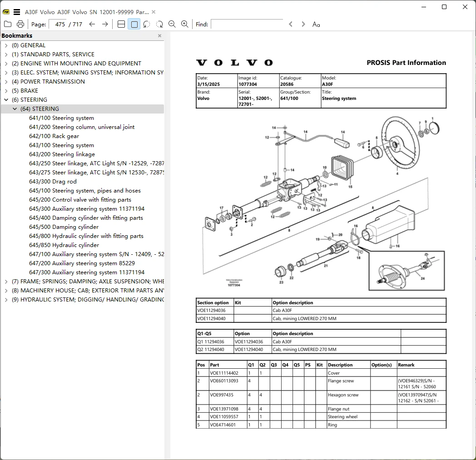Viewport: 476px width, 460px height.
Task: Expand (7) FRAME; SPRINGS bookmark
Action: [x=6, y=282]
